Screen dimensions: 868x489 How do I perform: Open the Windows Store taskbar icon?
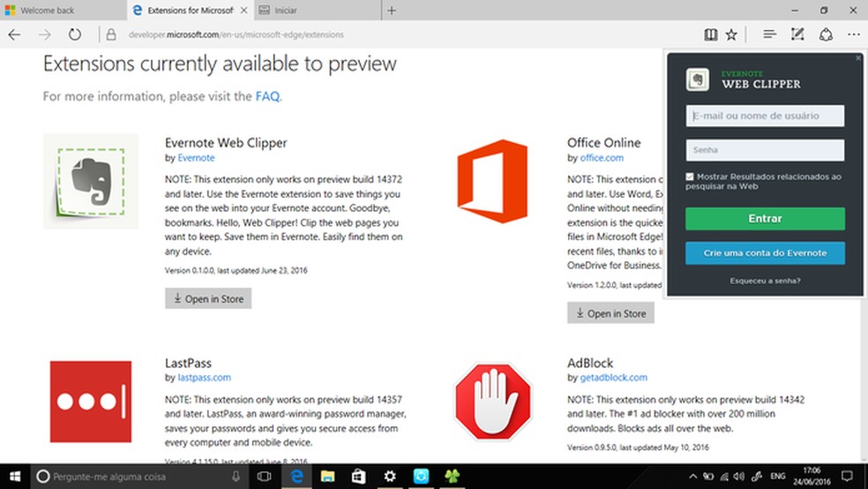click(x=359, y=477)
